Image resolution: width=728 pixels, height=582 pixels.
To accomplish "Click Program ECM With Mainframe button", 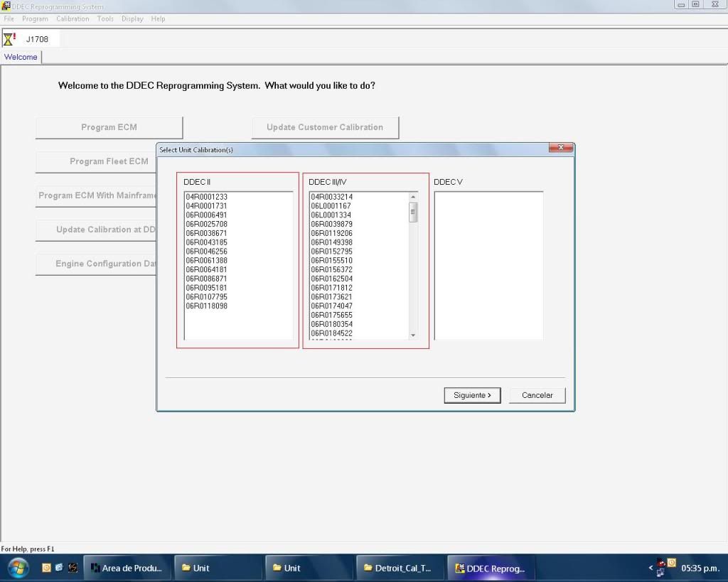I will [x=96, y=195].
